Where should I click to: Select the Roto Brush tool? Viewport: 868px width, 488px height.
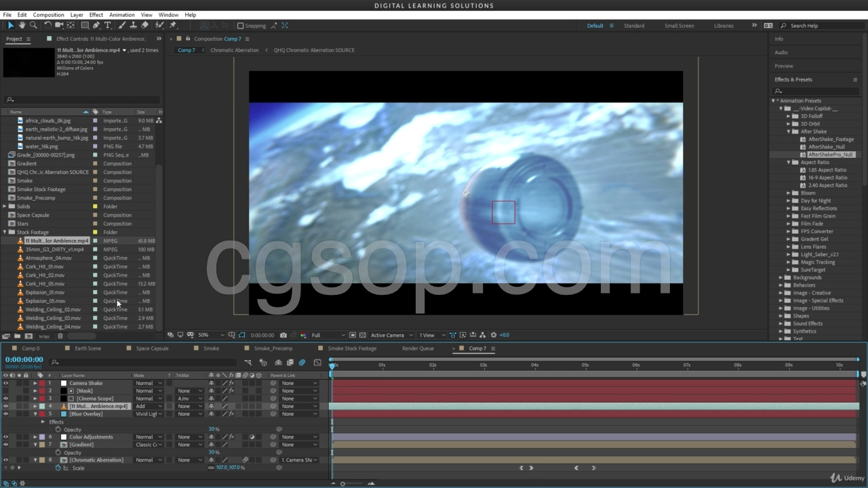point(159,26)
